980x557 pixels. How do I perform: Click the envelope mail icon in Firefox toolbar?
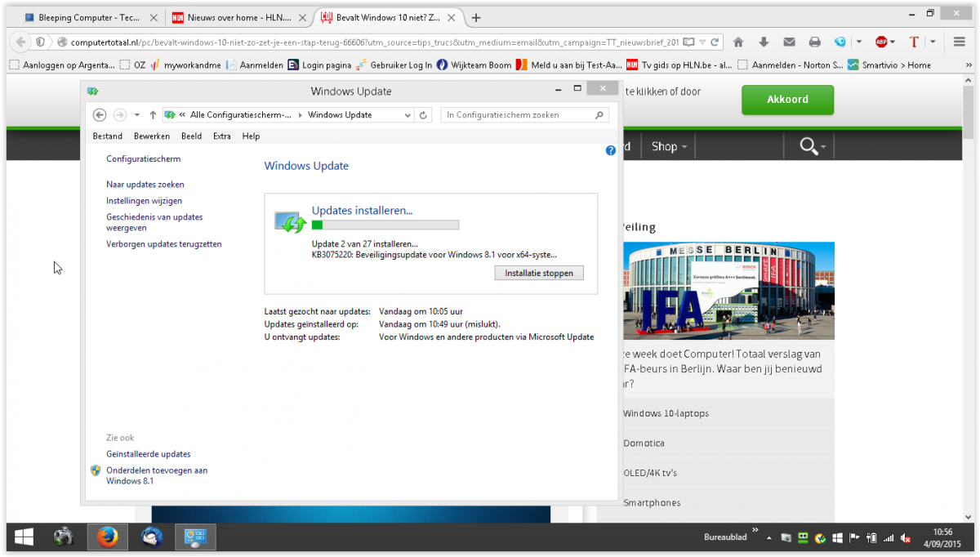pos(789,42)
